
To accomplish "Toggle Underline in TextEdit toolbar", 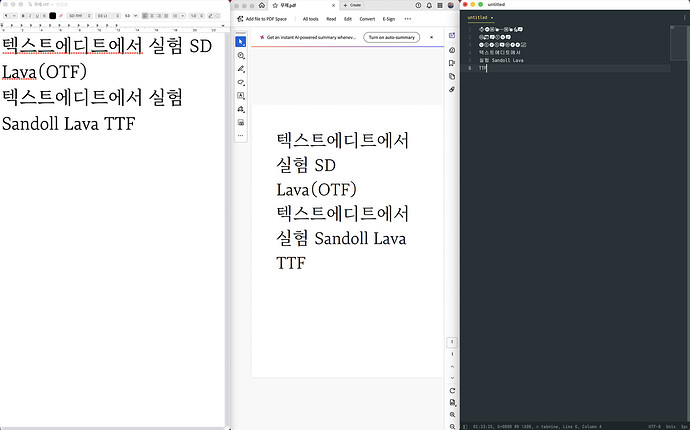I will [37, 16].
